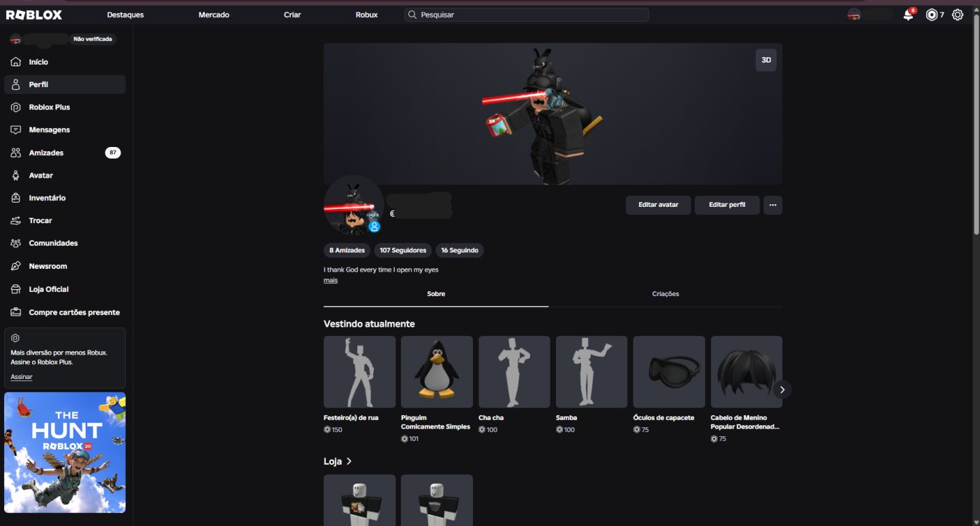Click 'Festeiro(a) de rua' item name
Screen dimensions: 980x526
click(x=351, y=418)
